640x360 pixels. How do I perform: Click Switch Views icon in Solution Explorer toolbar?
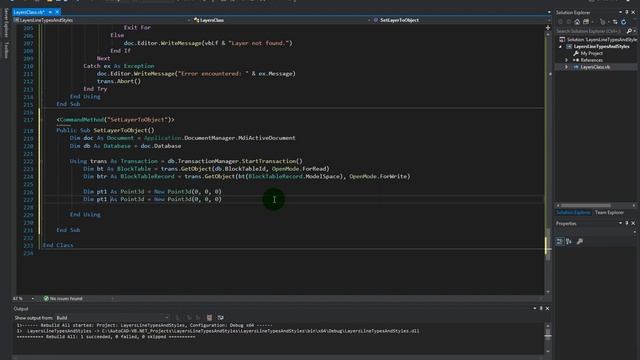point(587,22)
